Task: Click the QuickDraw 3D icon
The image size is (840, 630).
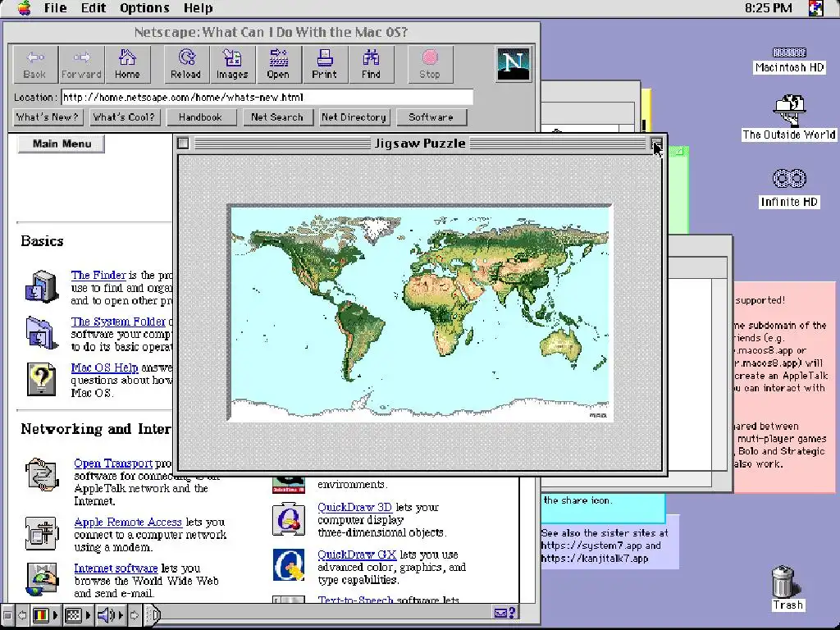Action: (289, 519)
